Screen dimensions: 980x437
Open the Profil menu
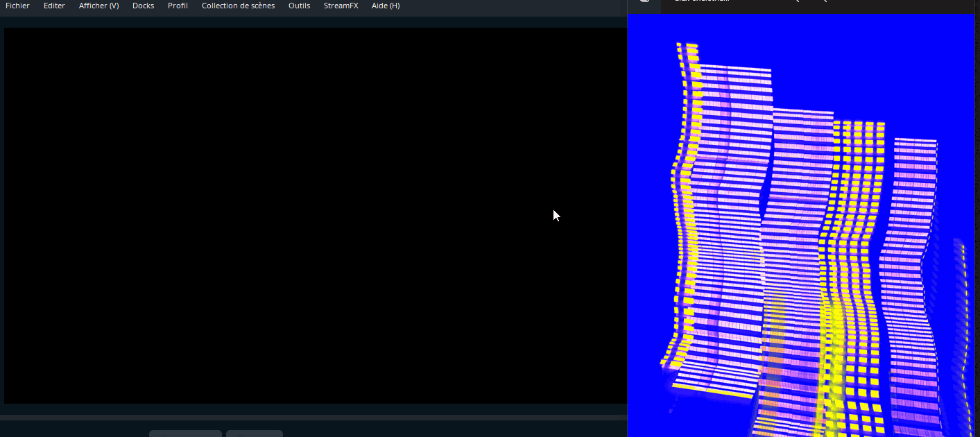[178, 6]
